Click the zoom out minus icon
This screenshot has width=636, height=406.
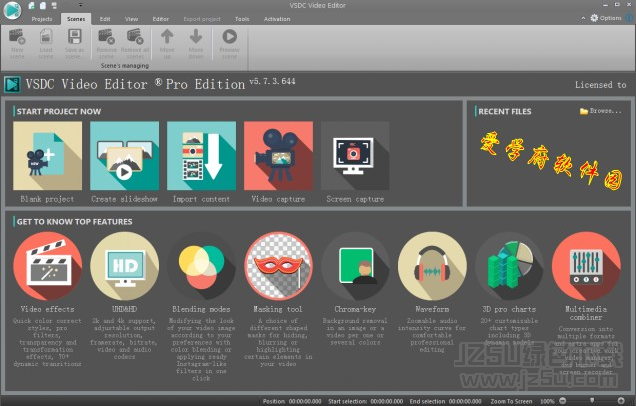(563, 401)
